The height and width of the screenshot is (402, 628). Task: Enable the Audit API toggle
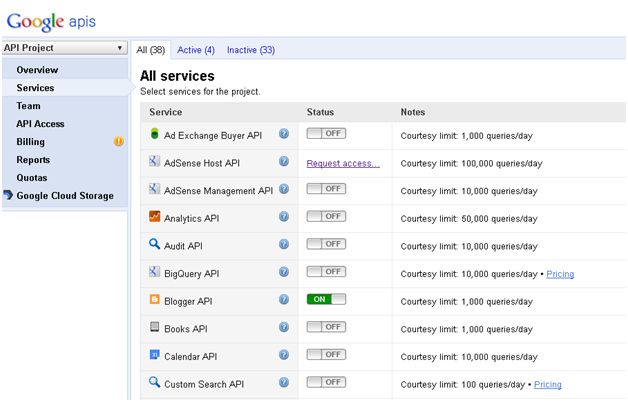click(x=326, y=244)
